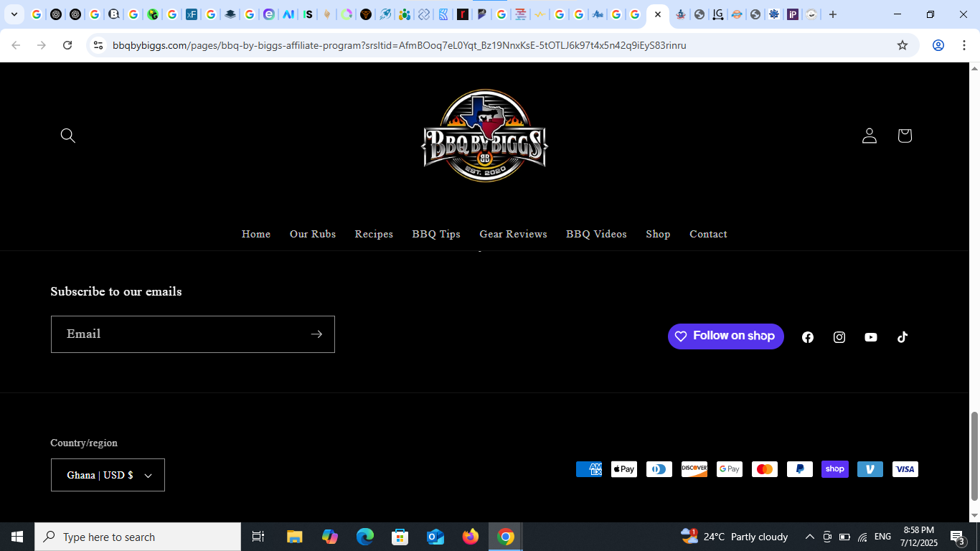The image size is (980, 551).
Task: View site information icon in address bar
Action: pos(98,45)
